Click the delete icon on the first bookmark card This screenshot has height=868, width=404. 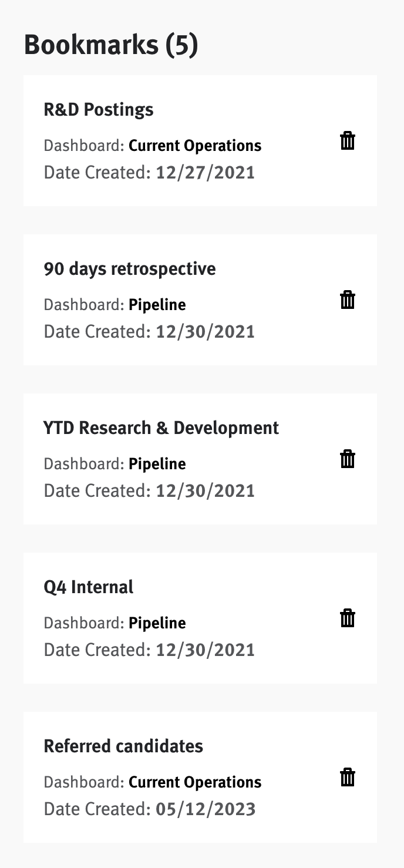click(347, 141)
